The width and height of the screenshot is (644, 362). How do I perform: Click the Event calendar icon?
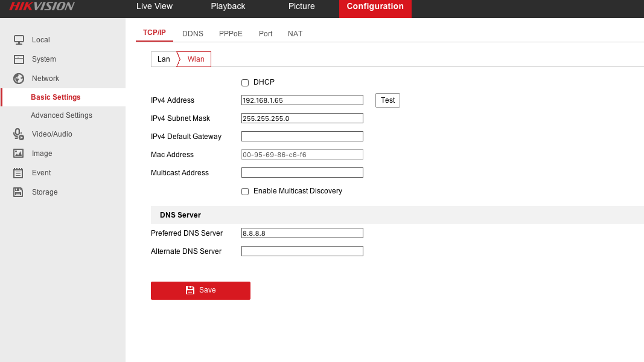(x=19, y=173)
